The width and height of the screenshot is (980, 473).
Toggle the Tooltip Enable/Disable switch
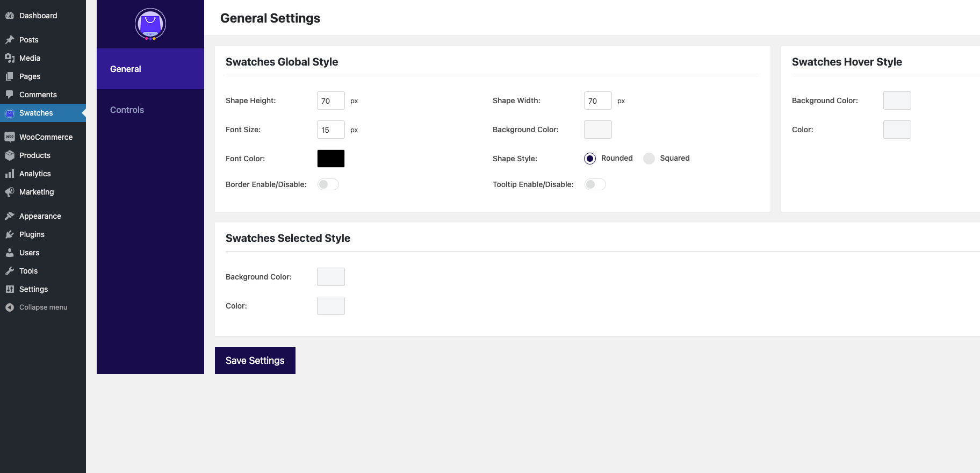pos(595,184)
